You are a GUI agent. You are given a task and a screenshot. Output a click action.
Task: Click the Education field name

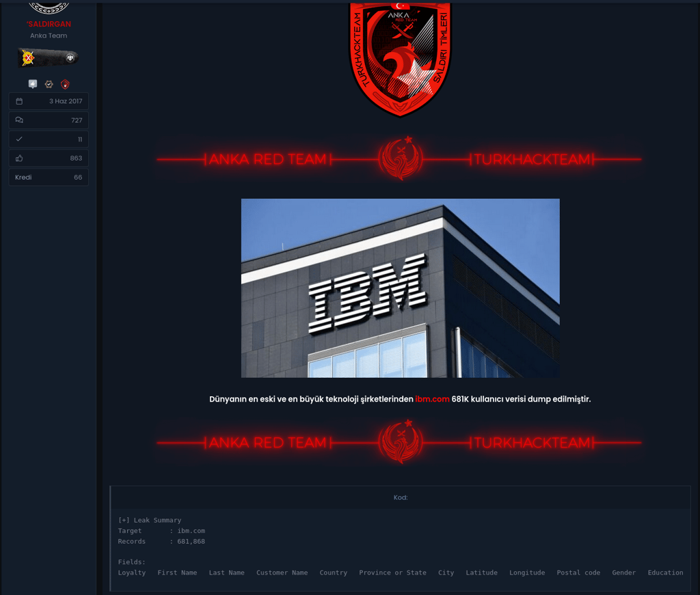[x=666, y=572]
